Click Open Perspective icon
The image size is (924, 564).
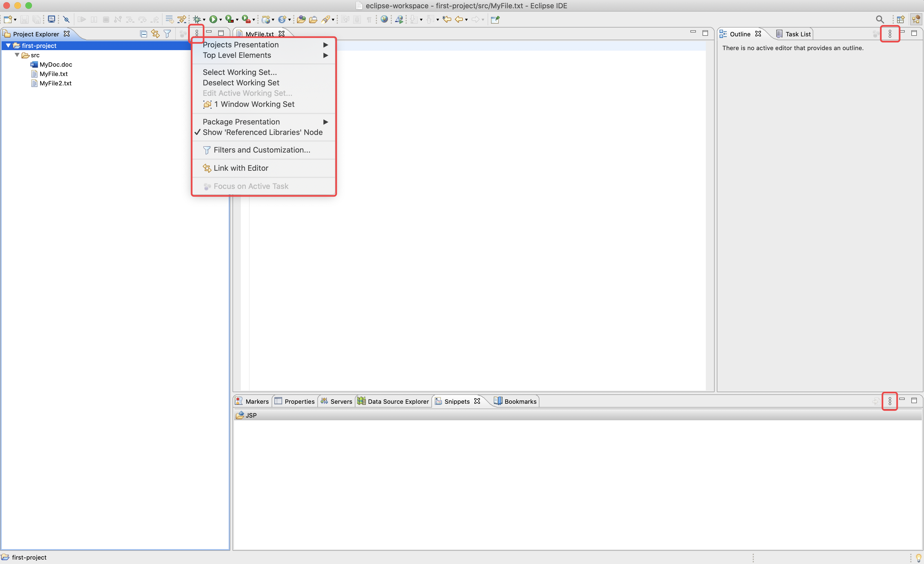coord(900,20)
